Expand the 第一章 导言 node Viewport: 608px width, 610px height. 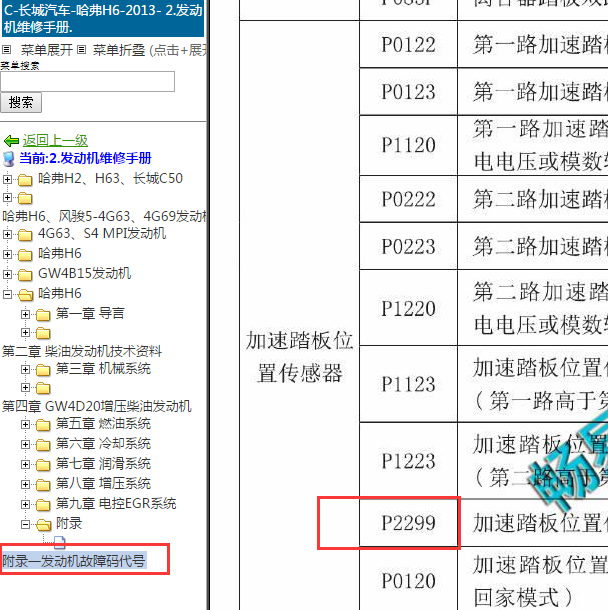[25, 314]
